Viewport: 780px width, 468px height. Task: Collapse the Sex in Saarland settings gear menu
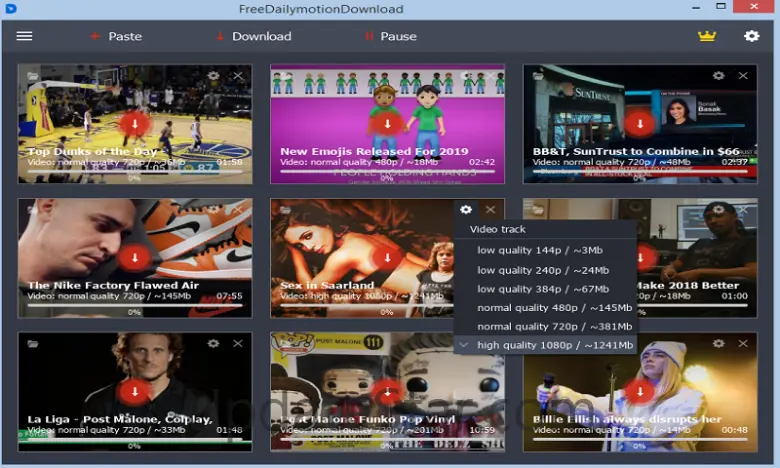pyautogui.click(x=465, y=209)
